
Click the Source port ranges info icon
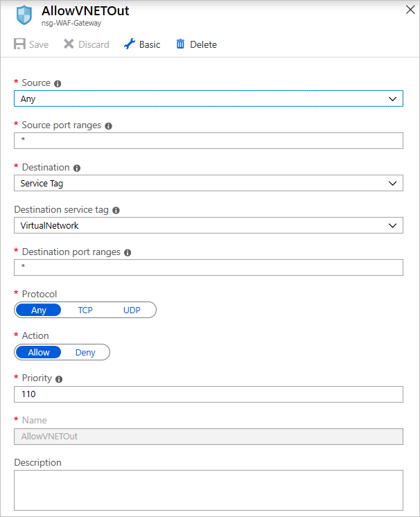click(108, 126)
